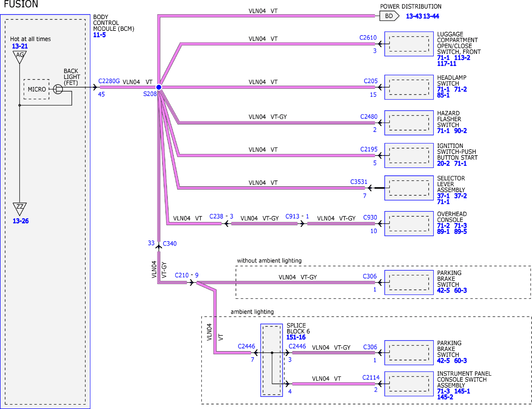This screenshot has width=532, height=409.
Task: Select connector label C2610
Action: point(368,38)
